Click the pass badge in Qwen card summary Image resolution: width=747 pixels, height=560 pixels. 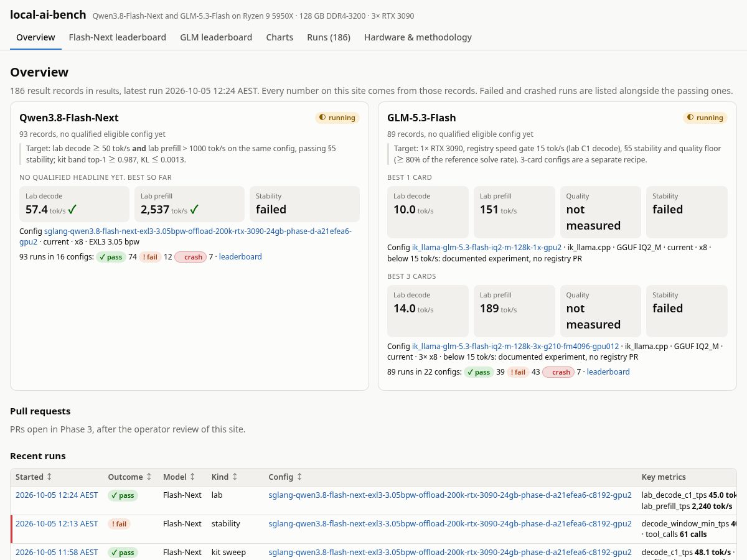click(111, 257)
